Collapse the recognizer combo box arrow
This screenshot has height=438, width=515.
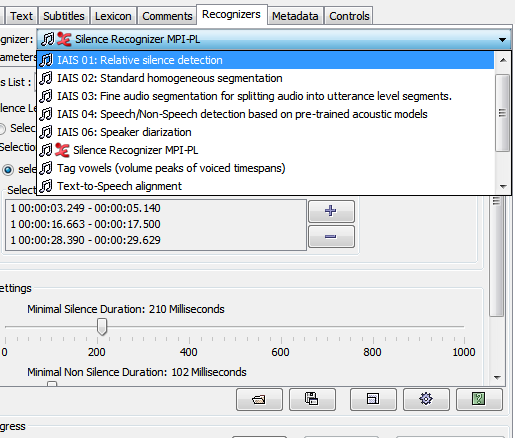click(x=502, y=39)
